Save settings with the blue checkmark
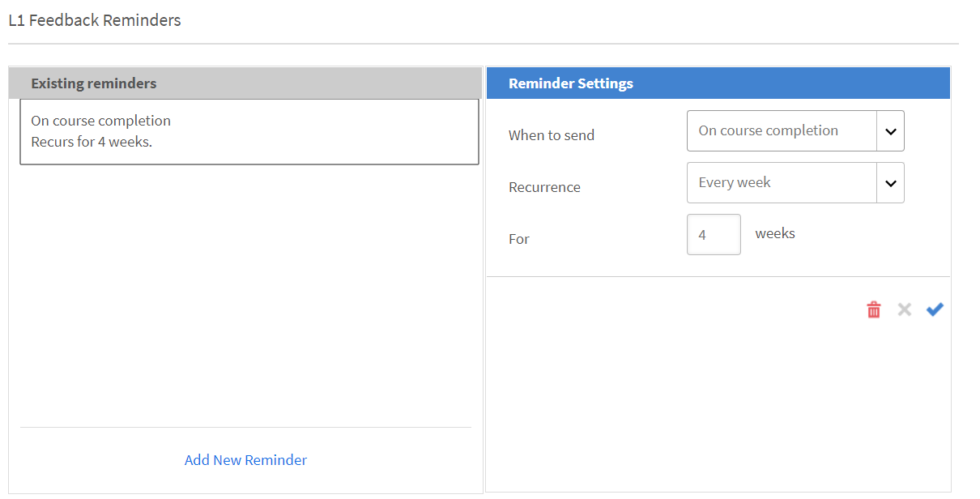 (935, 309)
